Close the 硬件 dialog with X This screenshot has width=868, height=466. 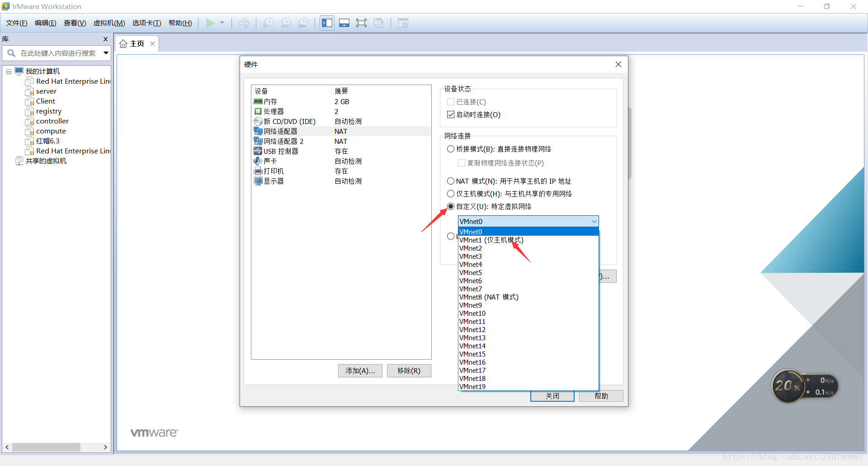click(x=618, y=64)
